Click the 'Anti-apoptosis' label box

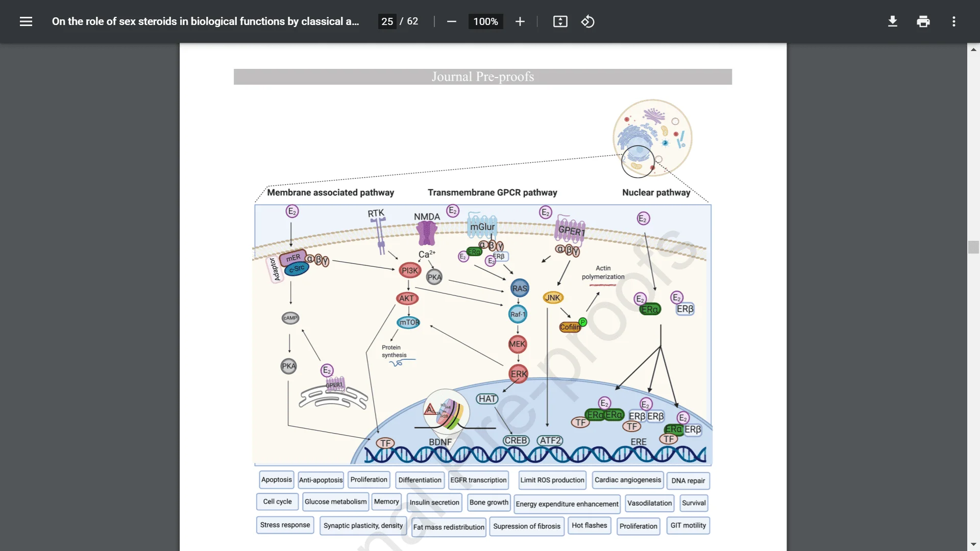pos(321,480)
